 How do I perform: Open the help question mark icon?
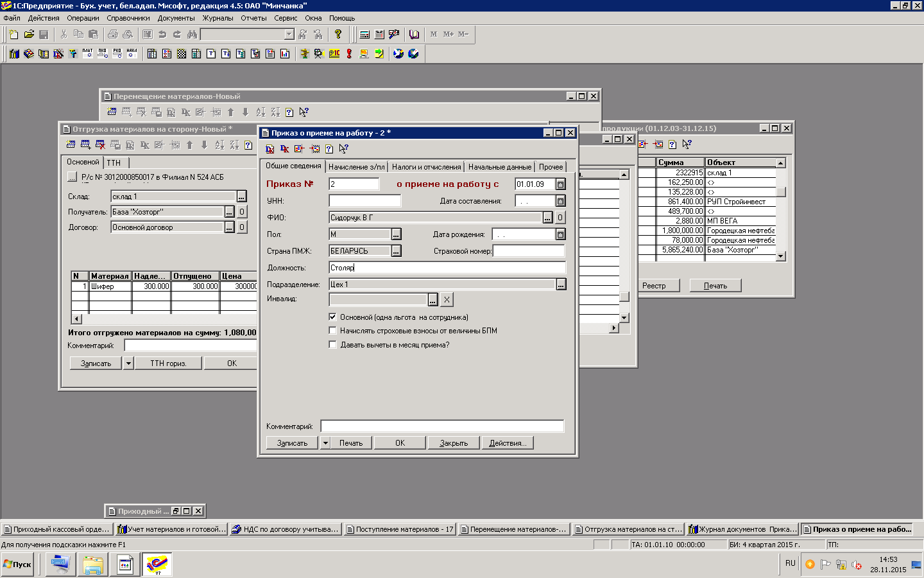(x=338, y=34)
